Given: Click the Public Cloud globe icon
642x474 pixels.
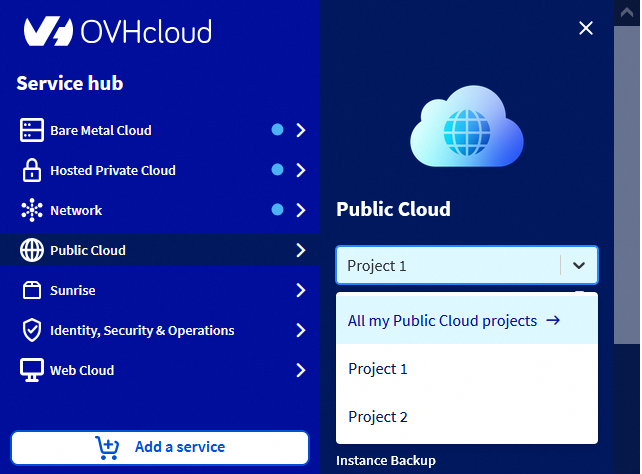Looking at the screenshot, I should coord(32,250).
